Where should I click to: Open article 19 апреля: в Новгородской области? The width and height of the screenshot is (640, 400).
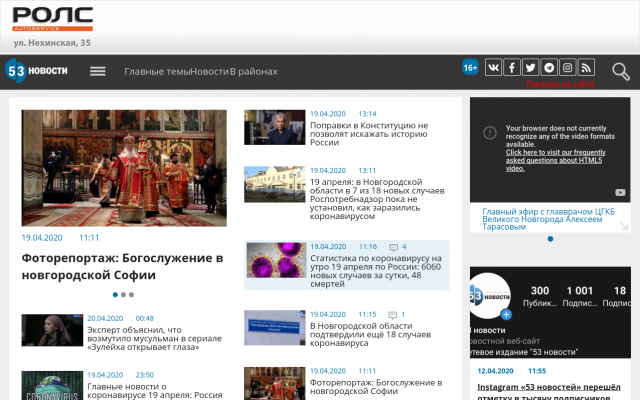tap(377, 199)
